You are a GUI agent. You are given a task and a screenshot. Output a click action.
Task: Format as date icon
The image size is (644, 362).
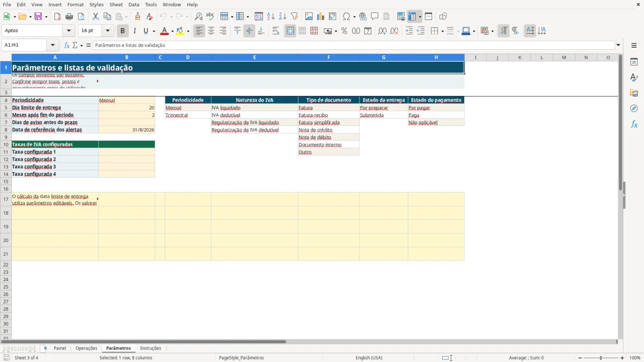pyautogui.click(x=368, y=31)
